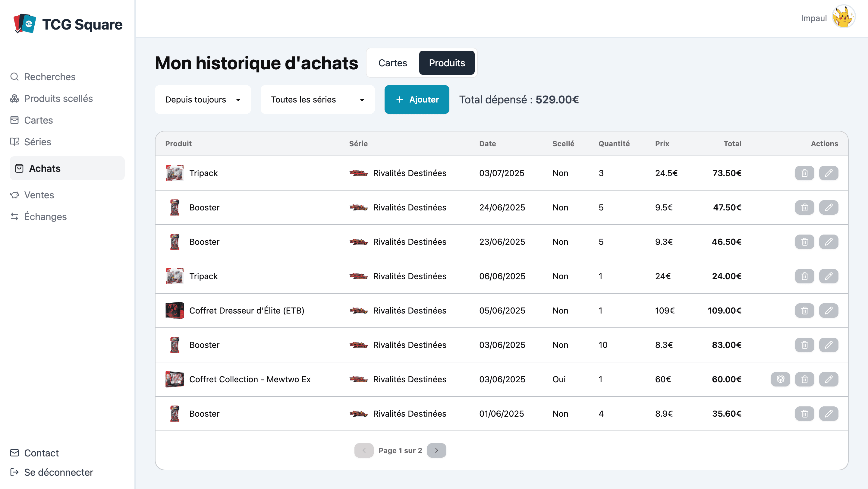Click the Coffret Collection Mewtwo Ex thumbnail
This screenshot has width=868, height=489.
tap(175, 379)
